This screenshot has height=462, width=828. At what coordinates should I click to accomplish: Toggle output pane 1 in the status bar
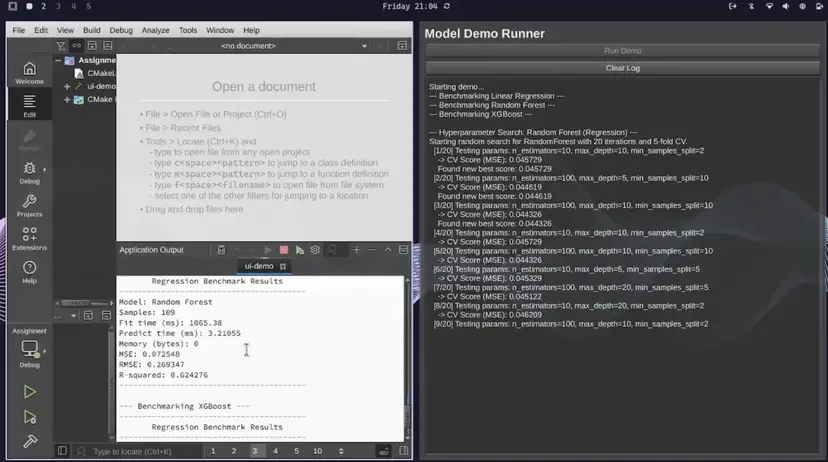pyautogui.click(x=213, y=451)
